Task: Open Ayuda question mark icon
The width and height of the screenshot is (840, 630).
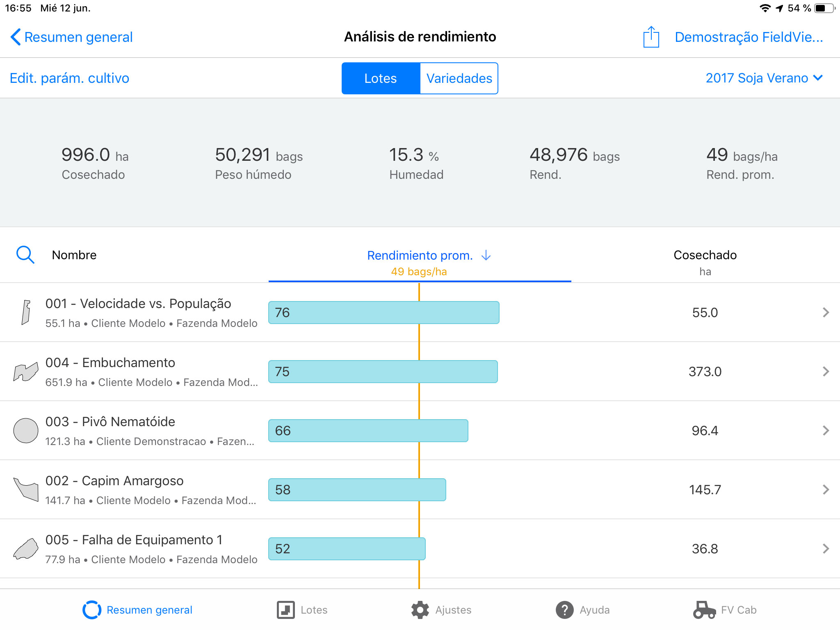Action: pos(564,610)
